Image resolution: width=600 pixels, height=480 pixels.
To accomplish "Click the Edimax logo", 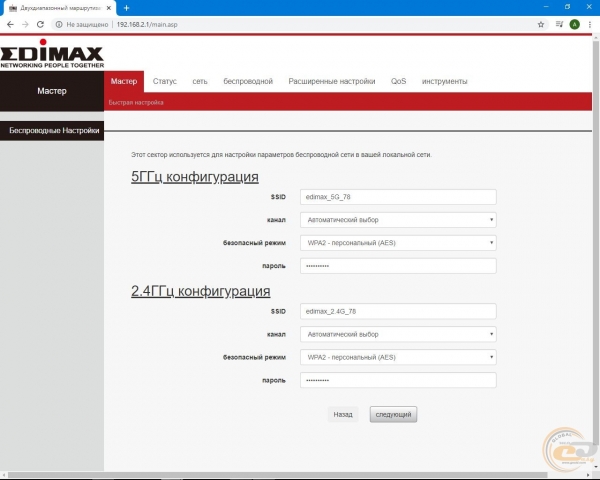I will coord(52,54).
